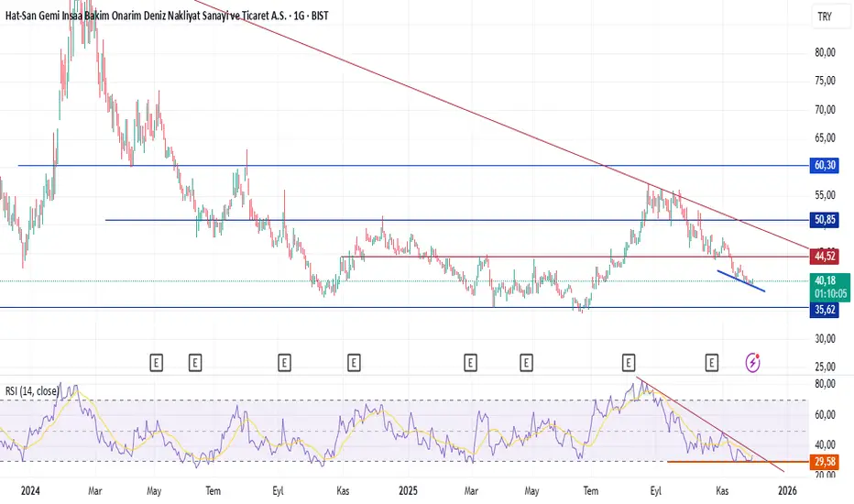The width and height of the screenshot is (854, 504).
Task: Select the RSI (14, close) indicator legend
Action: pyautogui.click(x=32, y=391)
